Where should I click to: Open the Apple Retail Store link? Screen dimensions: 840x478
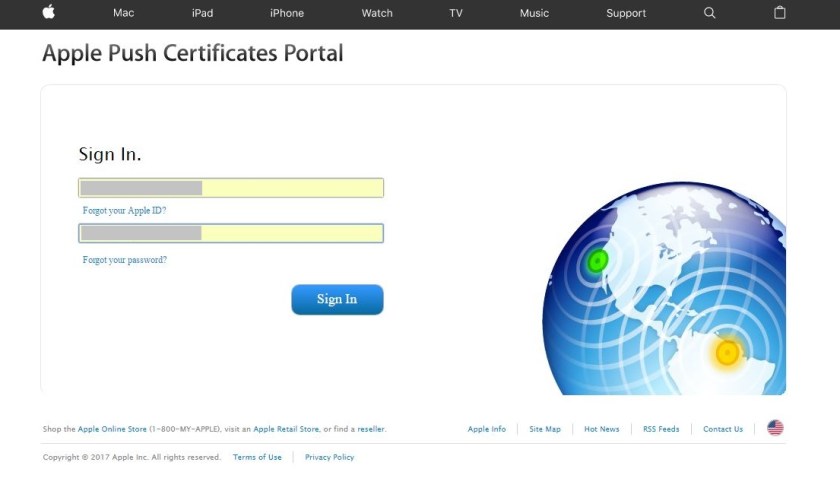click(286, 429)
